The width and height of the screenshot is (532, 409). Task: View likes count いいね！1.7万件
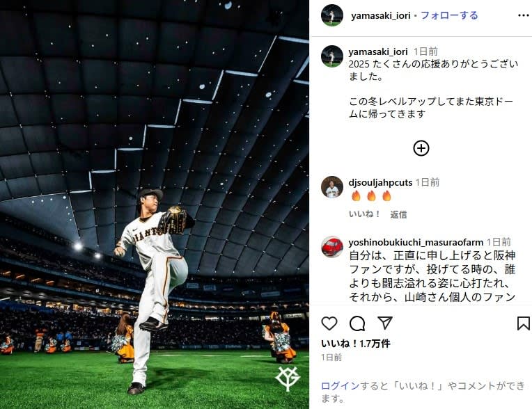point(356,344)
